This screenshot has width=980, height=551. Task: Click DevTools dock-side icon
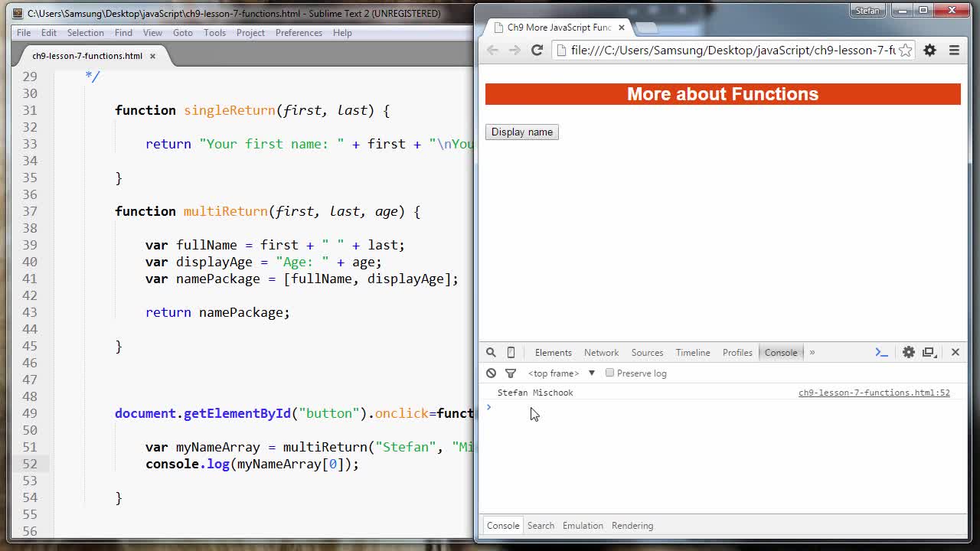(x=929, y=353)
